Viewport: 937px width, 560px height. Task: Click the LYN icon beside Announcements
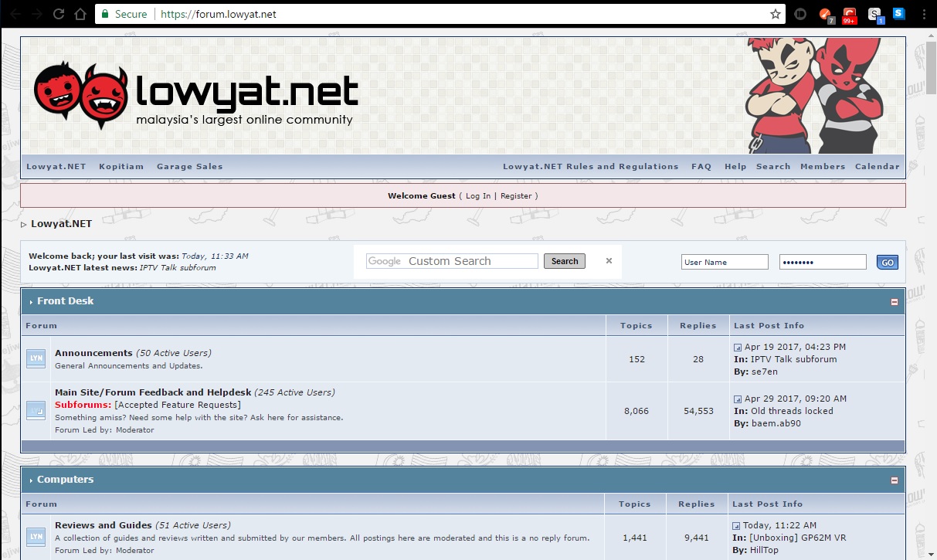click(x=36, y=359)
